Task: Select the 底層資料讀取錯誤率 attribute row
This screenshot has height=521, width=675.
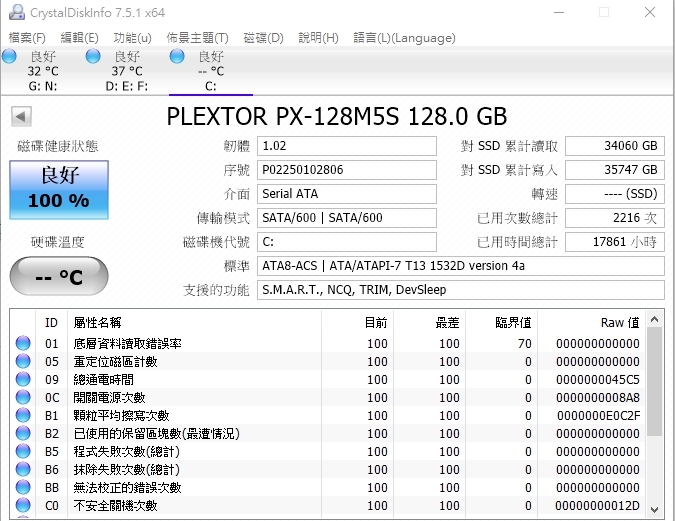Action: pyautogui.click(x=328, y=343)
